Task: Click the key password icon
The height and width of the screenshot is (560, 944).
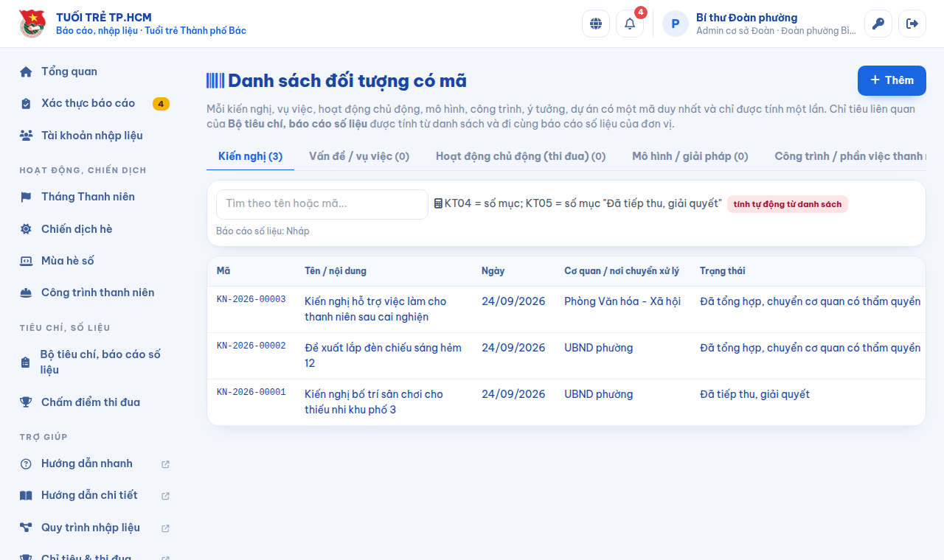Action: coord(878,24)
